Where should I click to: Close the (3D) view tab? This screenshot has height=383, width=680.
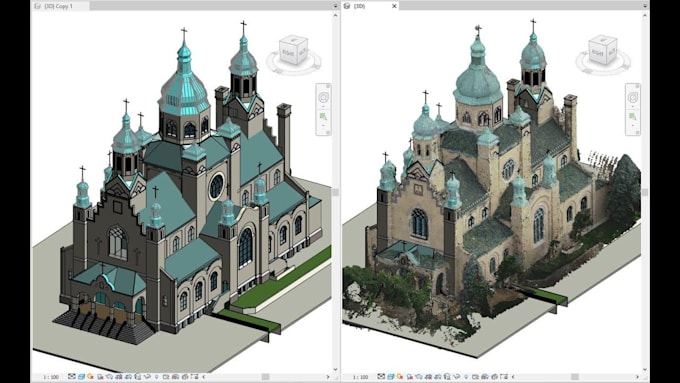coord(394,6)
